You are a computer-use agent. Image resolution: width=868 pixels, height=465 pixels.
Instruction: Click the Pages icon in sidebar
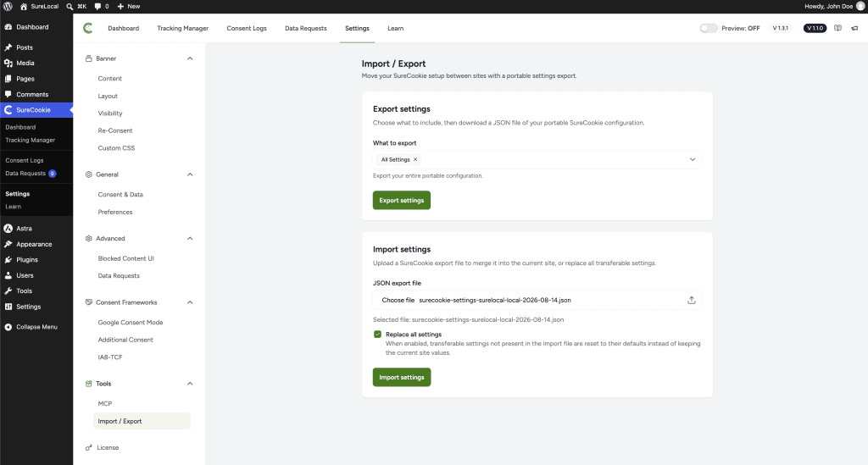8,79
